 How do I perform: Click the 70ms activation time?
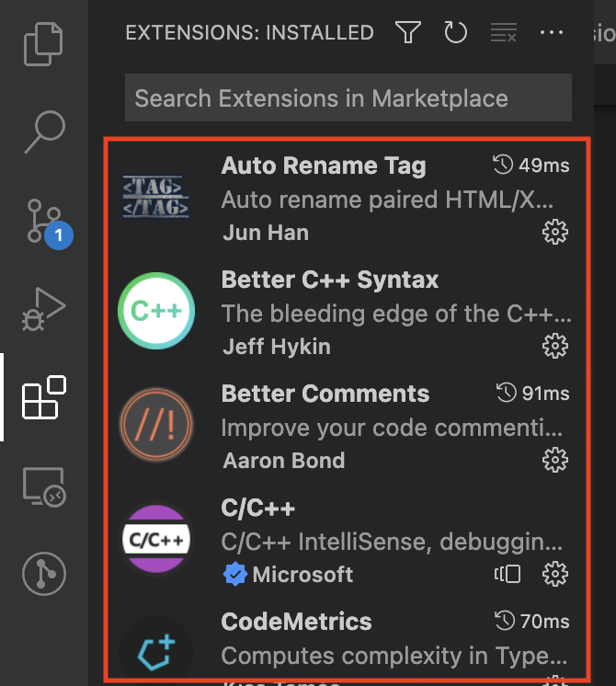[x=532, y=622]
